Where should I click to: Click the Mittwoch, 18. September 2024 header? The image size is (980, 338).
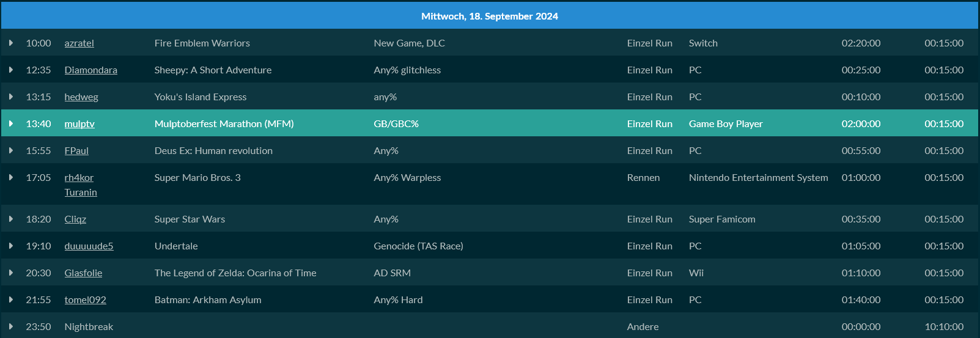490,17
